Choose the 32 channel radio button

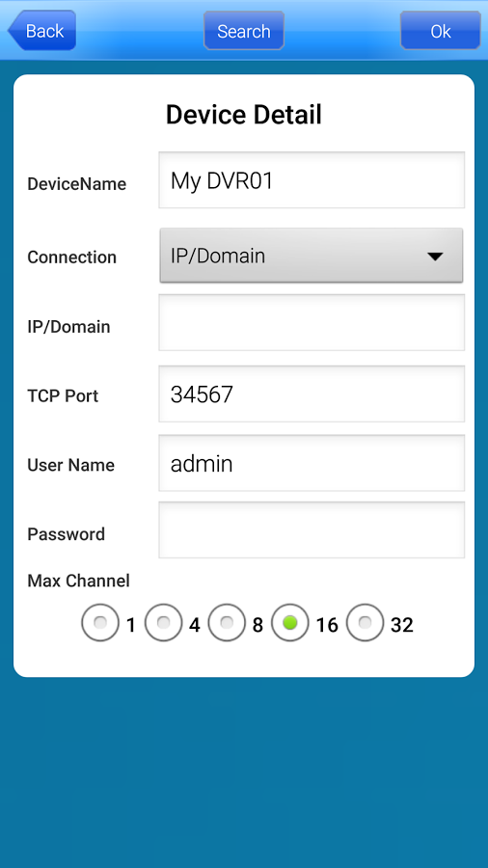click(365, 623)
